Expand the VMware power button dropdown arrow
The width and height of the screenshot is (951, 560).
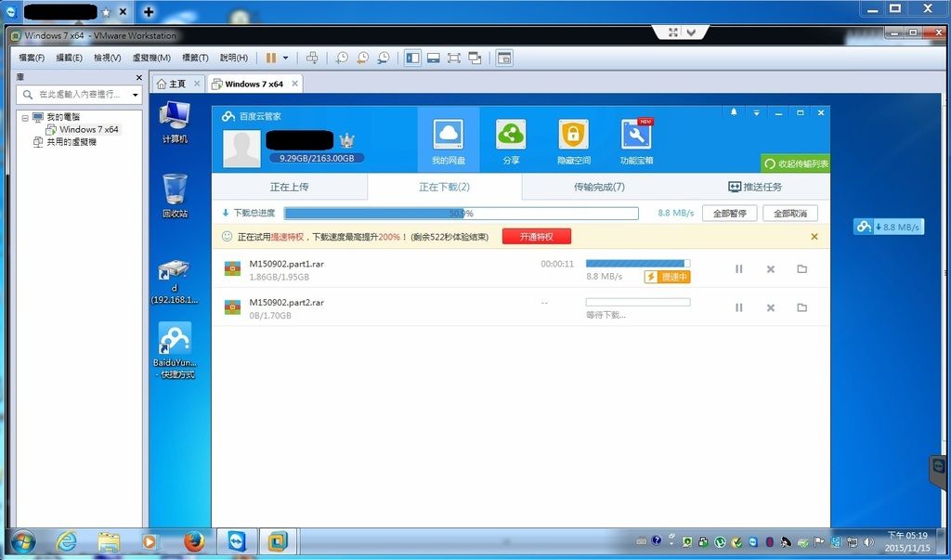[286, 58]
